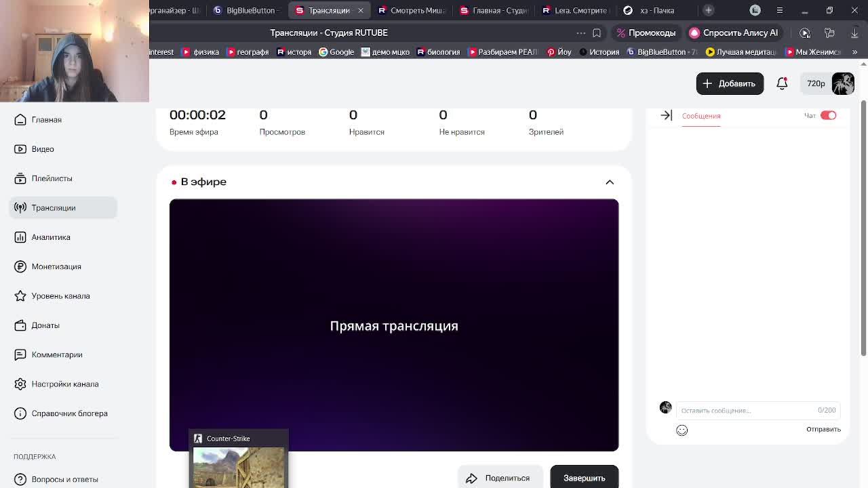Open the демо мцко bookmark
The height and width of the screenshot is (488, 868).
tap(385, 52)
